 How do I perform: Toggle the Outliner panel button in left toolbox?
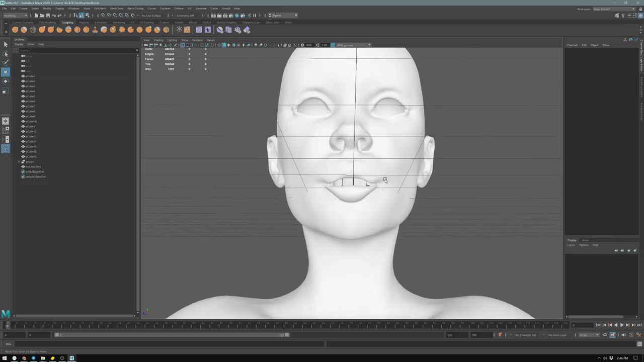[x=6, y=148]
